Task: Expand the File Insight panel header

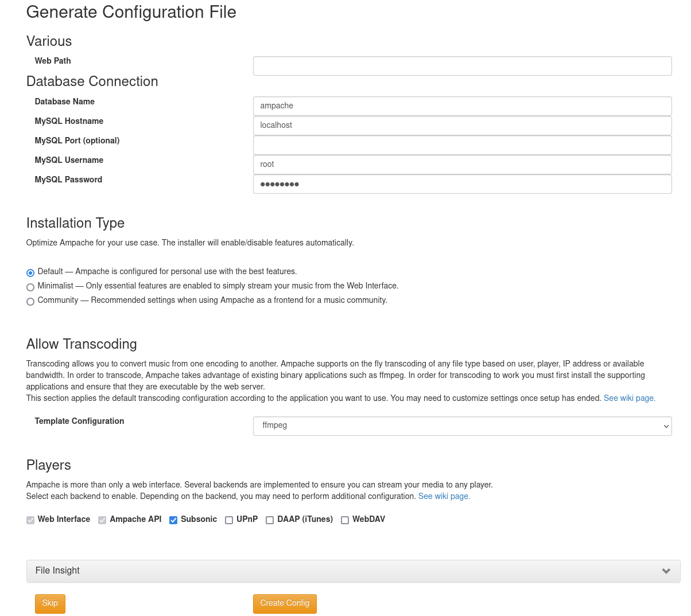Action: coord(344,571)
